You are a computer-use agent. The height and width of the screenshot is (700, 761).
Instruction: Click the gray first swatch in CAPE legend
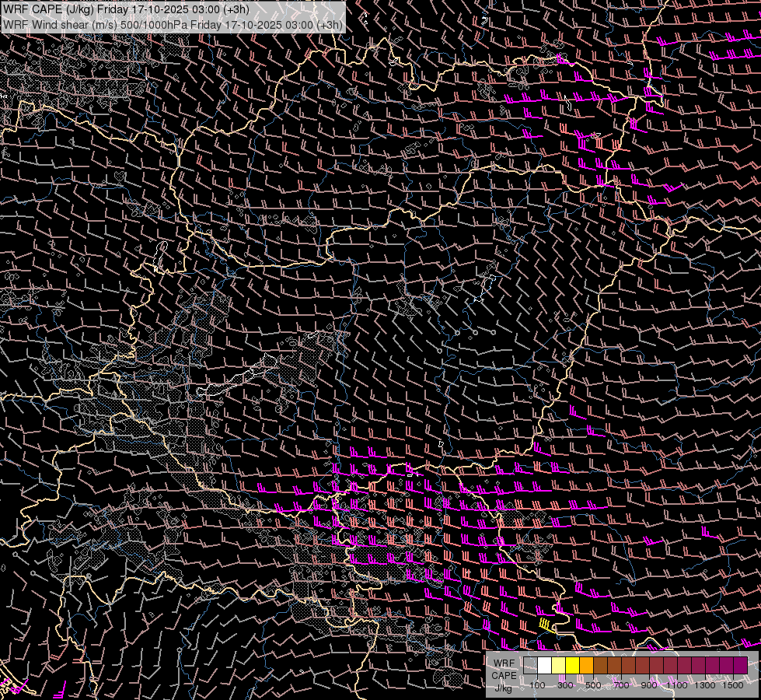[531, 665]
